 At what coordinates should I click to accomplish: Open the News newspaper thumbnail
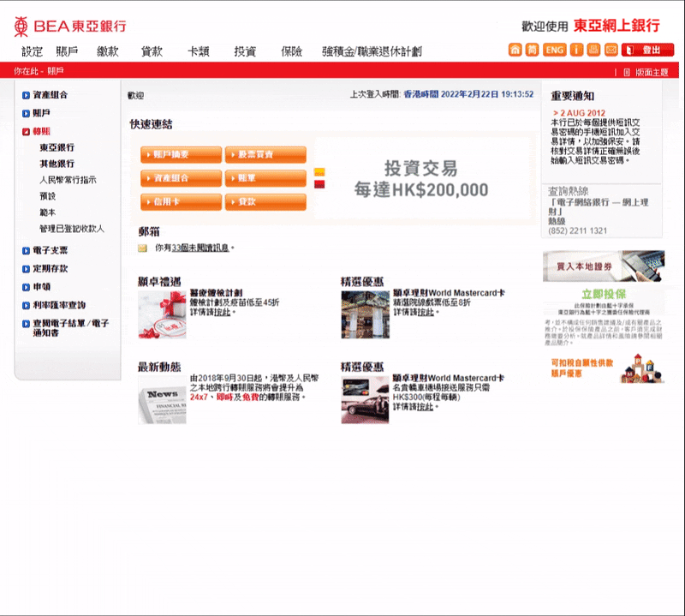pyautogui.click(x=162, y=400)
